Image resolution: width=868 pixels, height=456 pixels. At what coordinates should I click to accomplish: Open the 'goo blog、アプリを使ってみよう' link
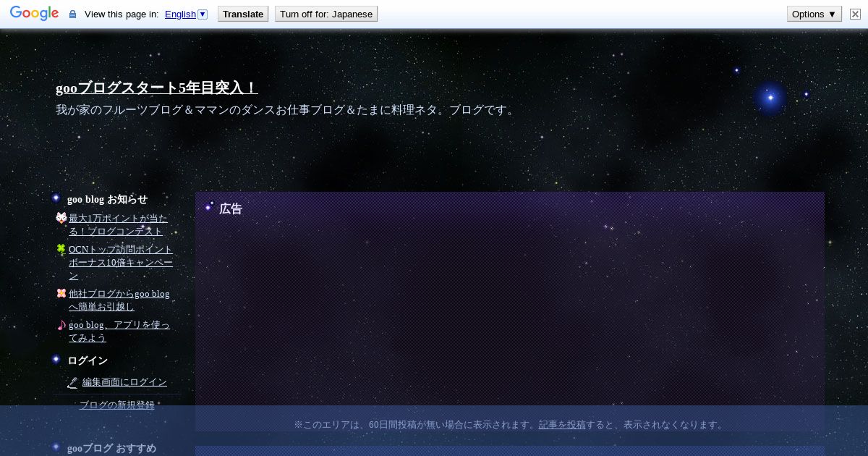[x=119, y=332]
